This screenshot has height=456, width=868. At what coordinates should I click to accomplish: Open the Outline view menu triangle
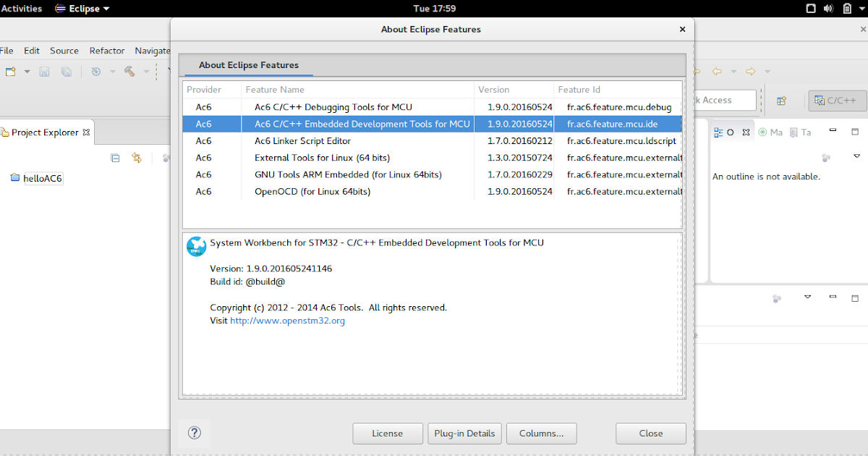pyautogui.click(x=857, y=157)
